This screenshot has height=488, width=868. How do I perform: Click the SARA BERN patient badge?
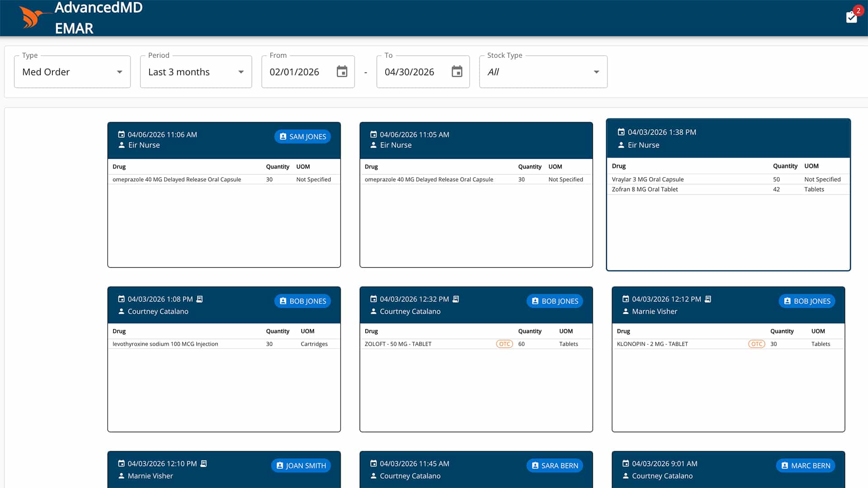pos(555,465)
